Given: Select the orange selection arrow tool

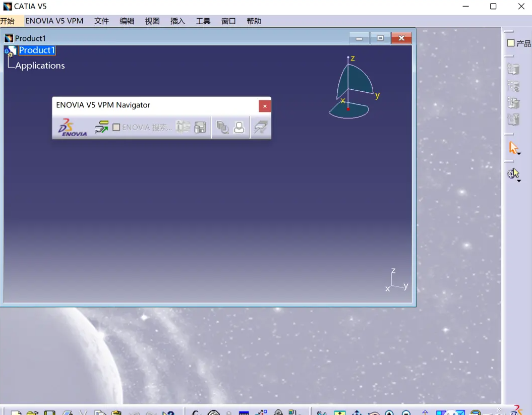Looking at the screenshot, I should (513, 146).
